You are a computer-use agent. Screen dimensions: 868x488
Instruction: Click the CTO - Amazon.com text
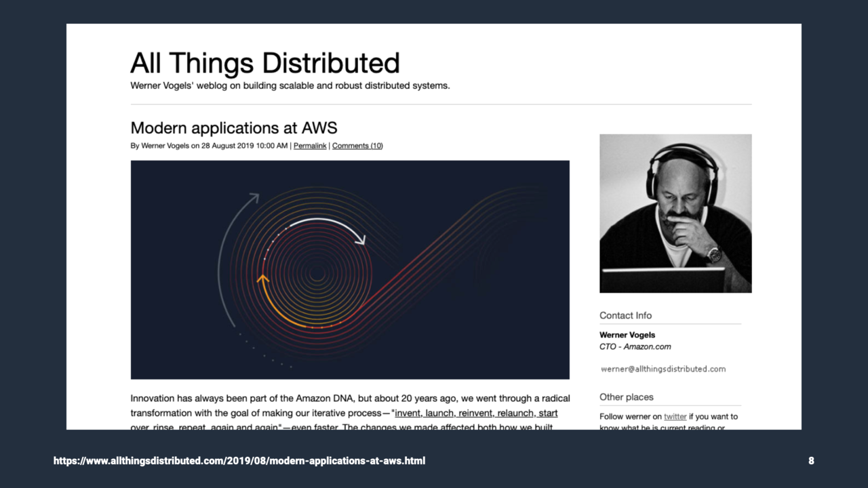click(635, 346)
